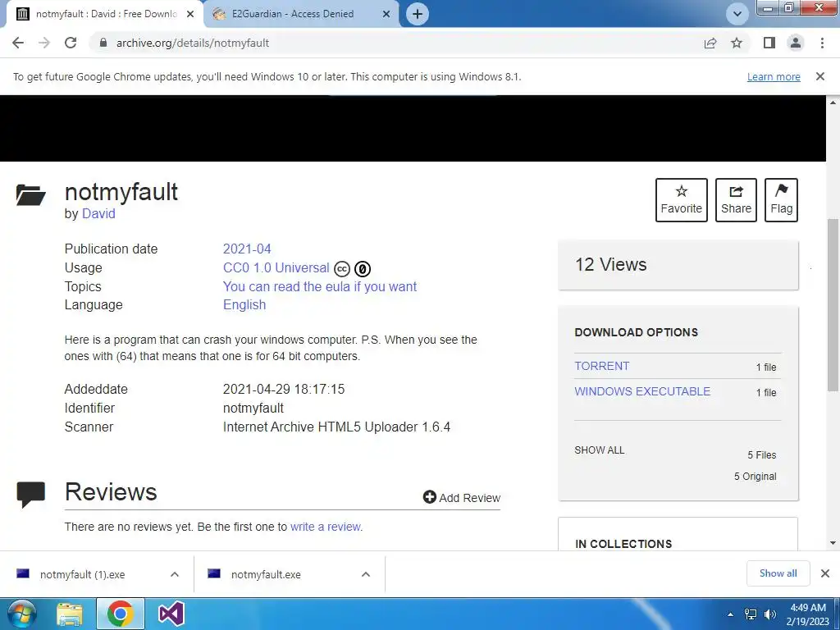Open downloaded notmyfault.exe
840x630 pixels.
(x=266, y=574)
